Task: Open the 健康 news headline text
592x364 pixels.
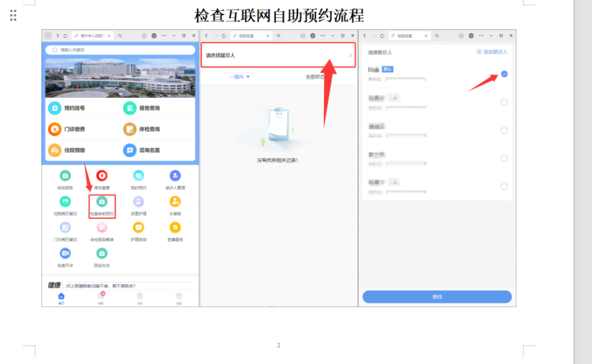Action: click(101, 286)
